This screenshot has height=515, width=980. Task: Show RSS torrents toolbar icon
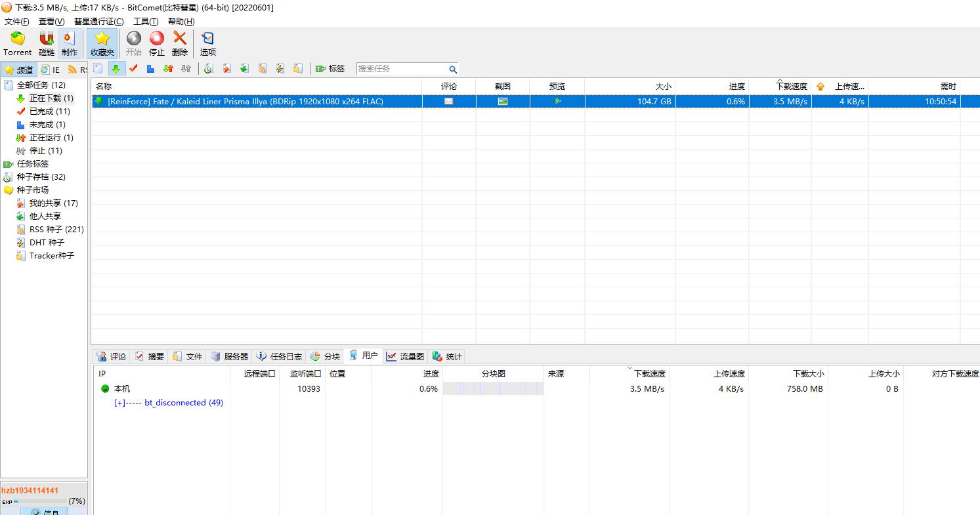(262, 68)
